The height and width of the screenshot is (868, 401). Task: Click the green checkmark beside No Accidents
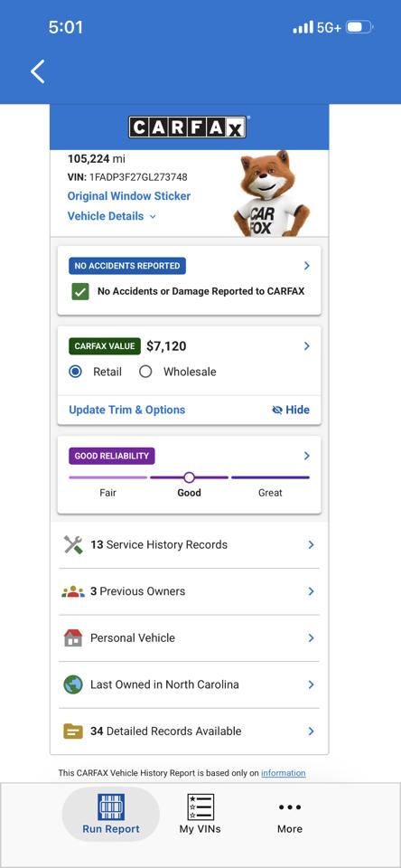[x=80, y=291]
